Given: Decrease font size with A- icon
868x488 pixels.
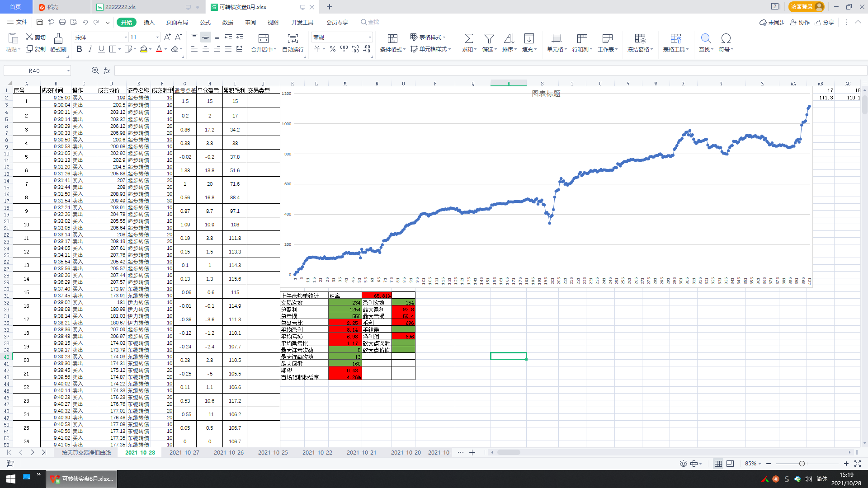Looking at the screenshot, I should [179, 37].
